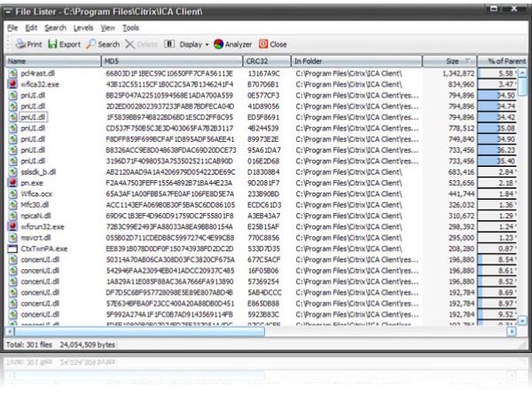Click the MD5 column header
The width and height of the screenshot is (532, 395).
(x=172, y=61)
